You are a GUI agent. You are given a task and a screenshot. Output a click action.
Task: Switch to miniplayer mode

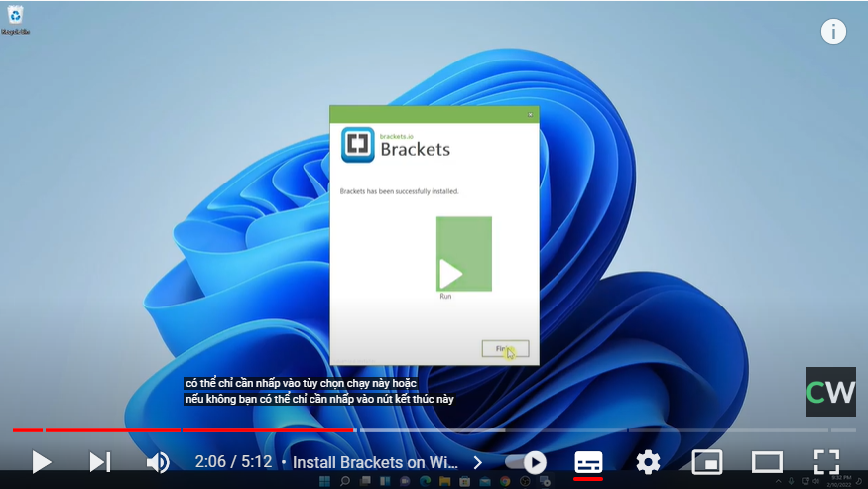click(707, 462)
